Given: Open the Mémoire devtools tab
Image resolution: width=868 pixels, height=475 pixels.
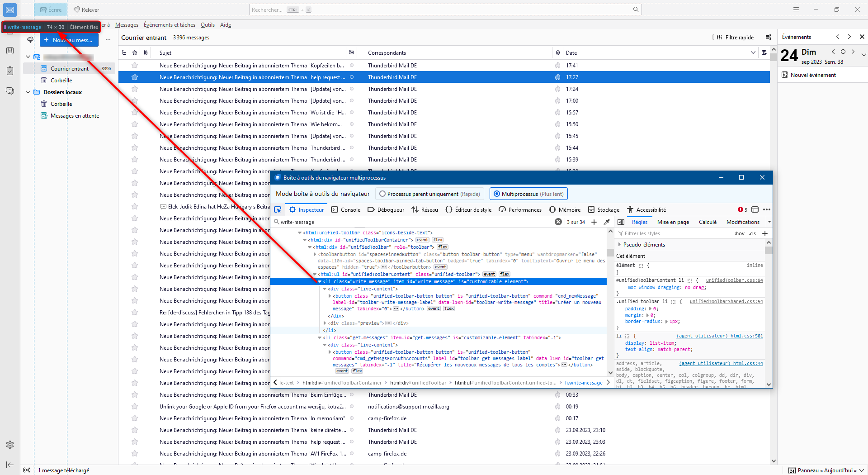Looking at the screenshot, I should [565, 209].
